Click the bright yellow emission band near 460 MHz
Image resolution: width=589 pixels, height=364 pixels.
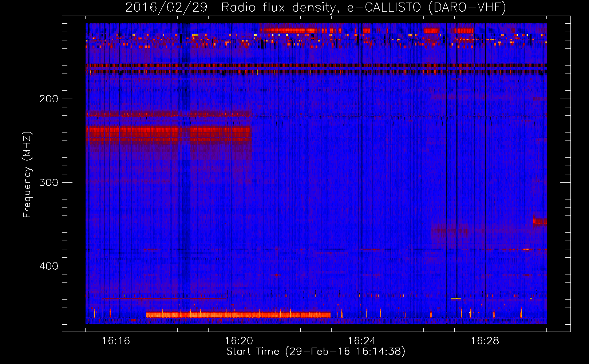click(x=238, y=314)
